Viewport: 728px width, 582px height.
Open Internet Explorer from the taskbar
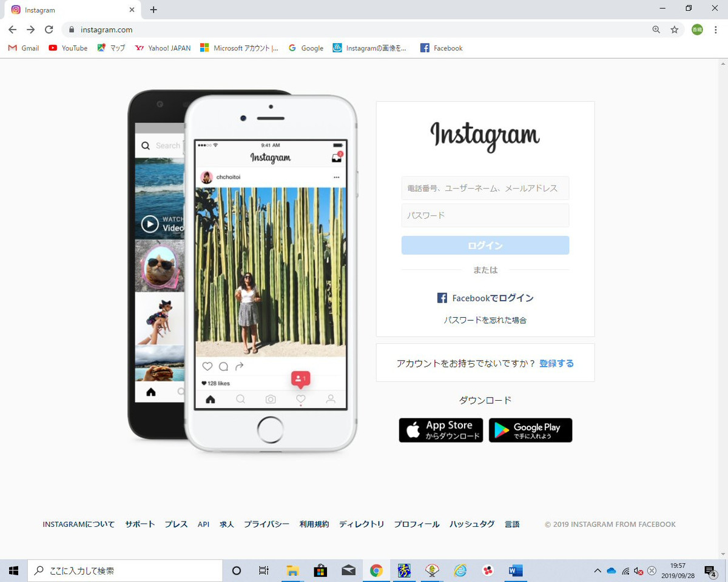tap(460, 570)
